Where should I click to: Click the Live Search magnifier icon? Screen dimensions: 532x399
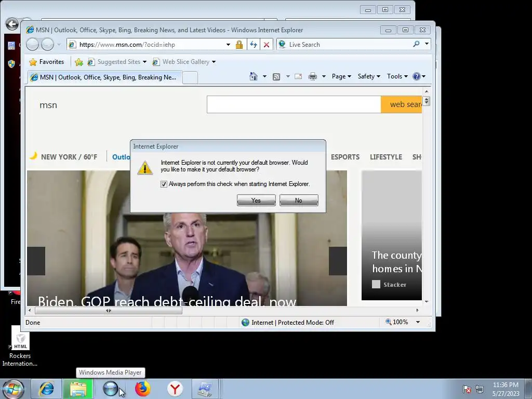point(416,44)
